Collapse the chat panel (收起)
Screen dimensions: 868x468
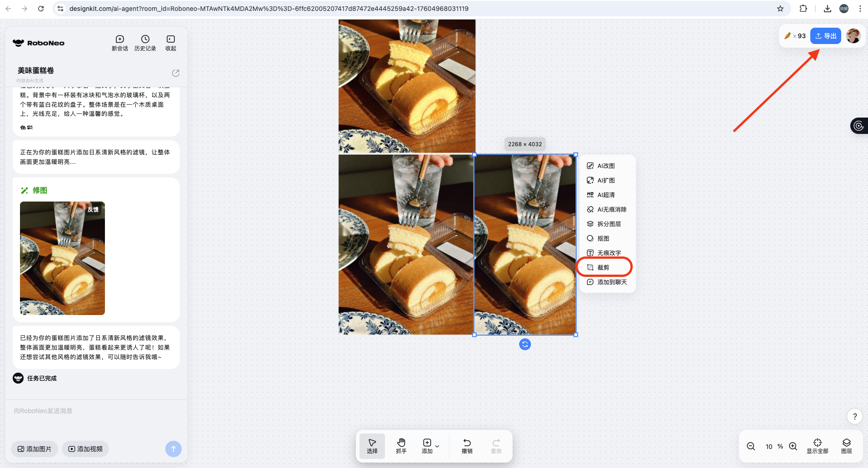click(171, 43)
